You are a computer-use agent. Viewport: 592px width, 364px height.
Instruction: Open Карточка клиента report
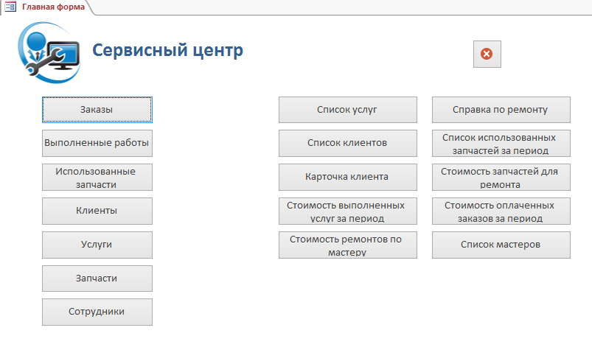(347, 177)
